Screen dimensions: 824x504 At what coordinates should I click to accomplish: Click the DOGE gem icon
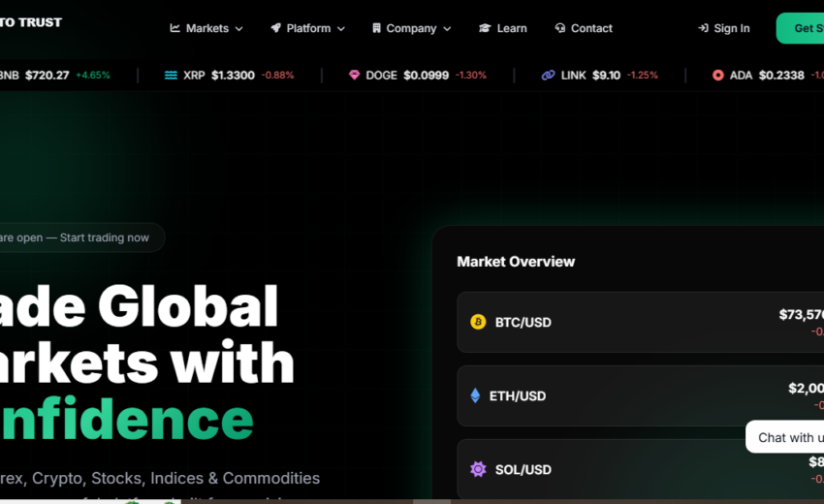point(354,76)
